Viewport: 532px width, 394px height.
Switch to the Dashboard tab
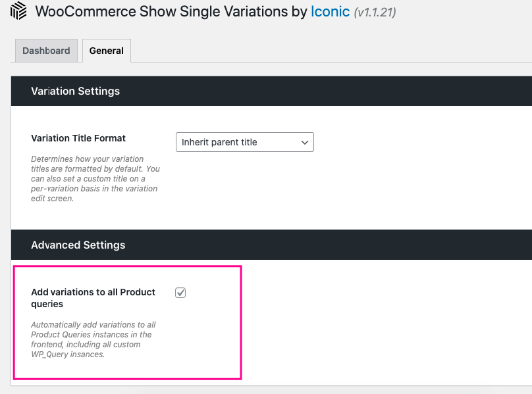click(x=46, y=51)
